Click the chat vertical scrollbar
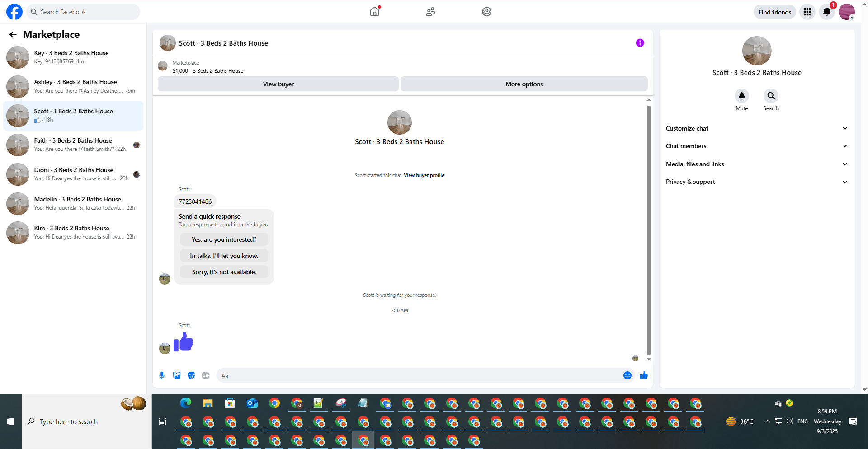The width and height of the screenshot is (868, 449). tap(649, 230)
